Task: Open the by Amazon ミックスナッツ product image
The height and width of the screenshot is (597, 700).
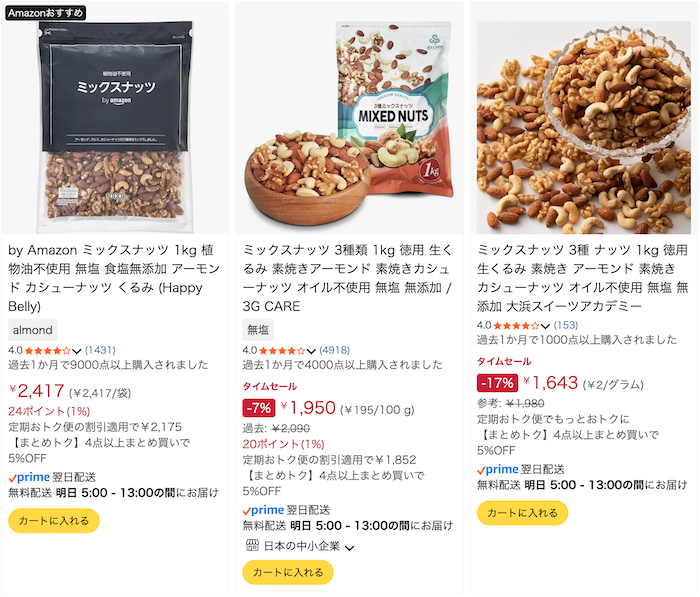Action: click(x=115, y=127)
